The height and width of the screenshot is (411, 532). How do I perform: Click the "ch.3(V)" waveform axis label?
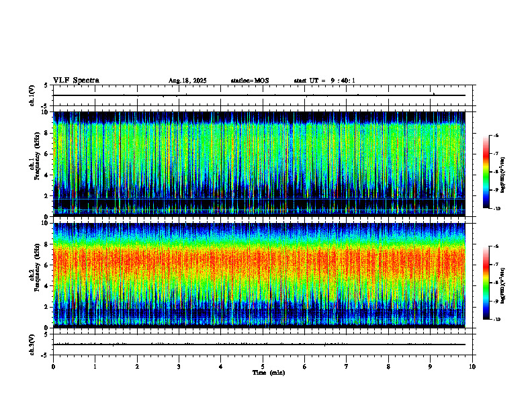(x=32, y=345)
